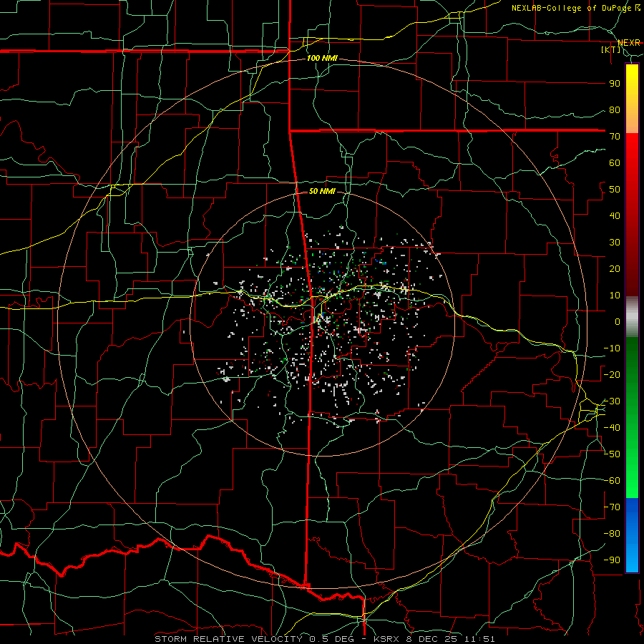Click the 30 value on velocity scale

615,243
